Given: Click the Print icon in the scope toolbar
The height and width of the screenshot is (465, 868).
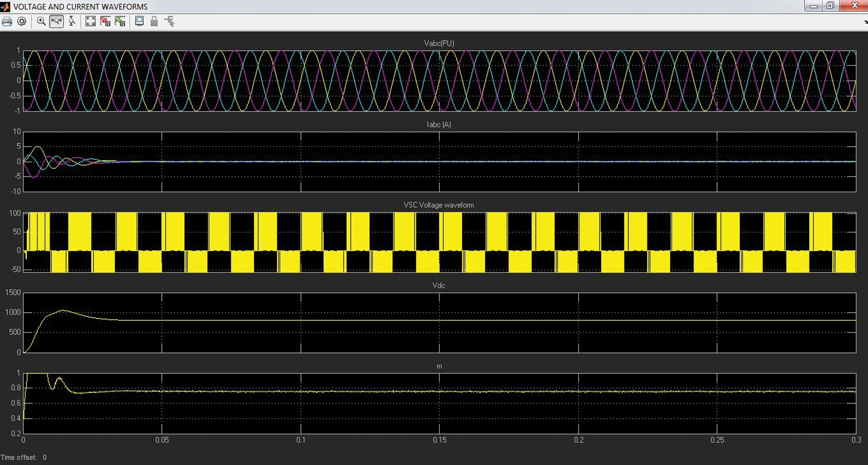Looking at the screenshot, I should click(7, 21).
